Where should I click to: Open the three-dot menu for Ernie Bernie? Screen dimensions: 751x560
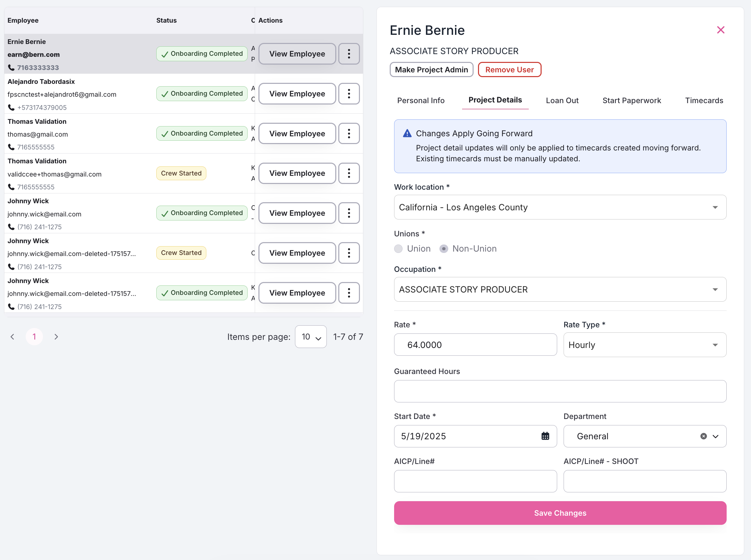pos(348,54)
